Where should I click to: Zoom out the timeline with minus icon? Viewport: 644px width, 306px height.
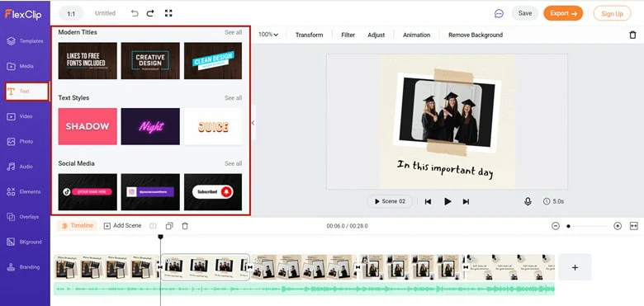point(556,226)
